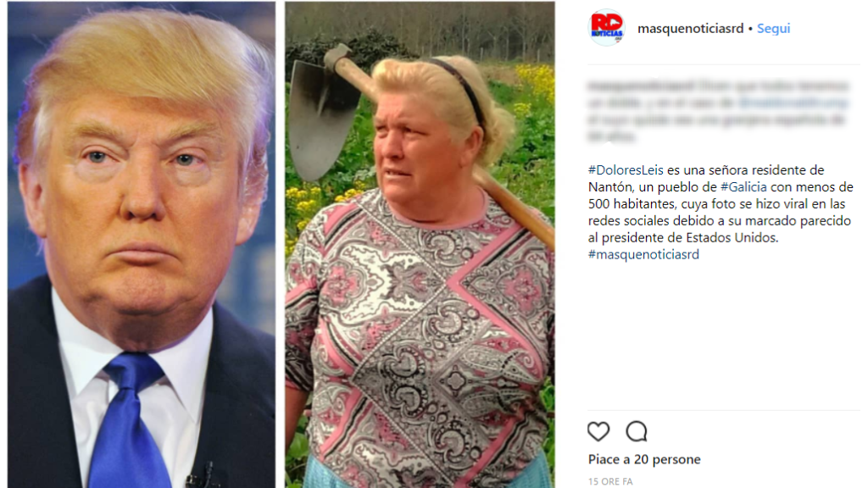Open the #Galicia hashtag
This screenshot has width=868, height=488.
click(x=743, y=187)
